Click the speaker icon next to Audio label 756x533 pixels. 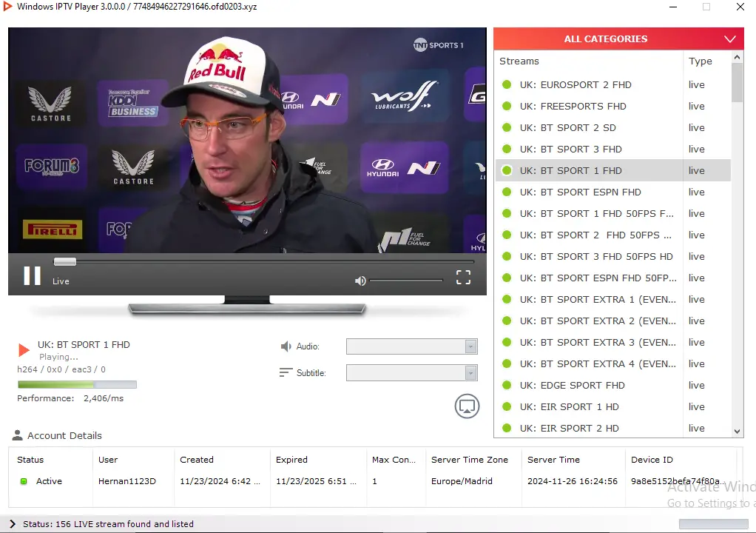pyautogui.click(x=286, y=346)
